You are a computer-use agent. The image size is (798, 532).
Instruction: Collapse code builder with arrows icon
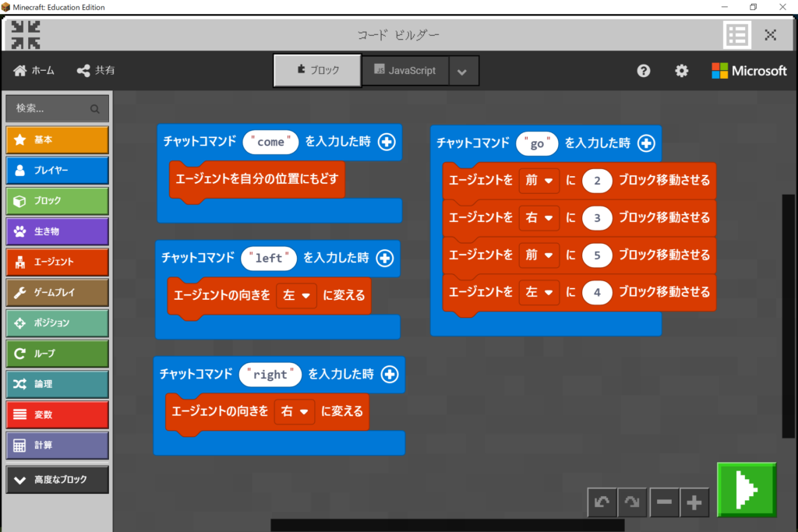[x=26, y=35]
